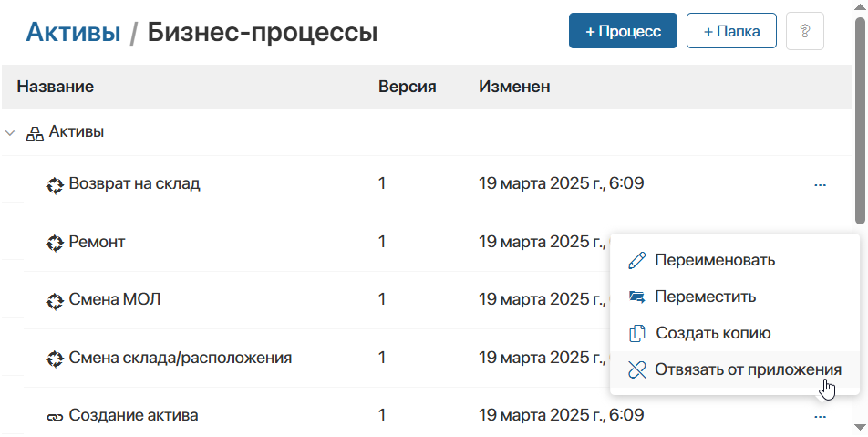The height and width of the screenshot is (437, 868).
Task: Choose Переместить in the context menu
Action: (x=735, y=297)
